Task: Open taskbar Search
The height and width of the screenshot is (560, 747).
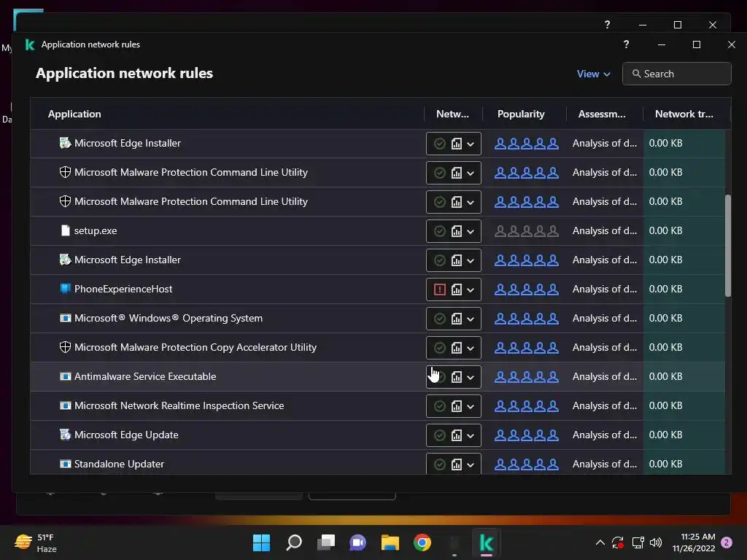Action: click(293, 542)
